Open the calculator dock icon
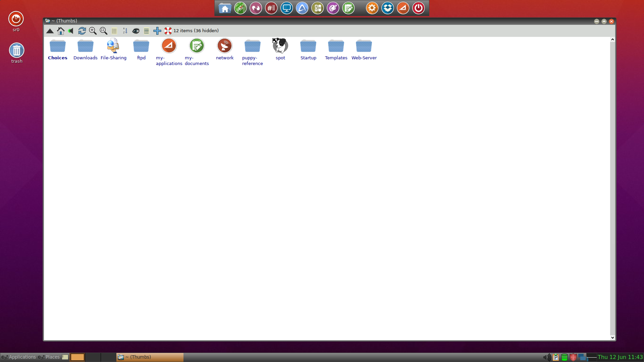This screenshot has width=644, height=362. 317,8
